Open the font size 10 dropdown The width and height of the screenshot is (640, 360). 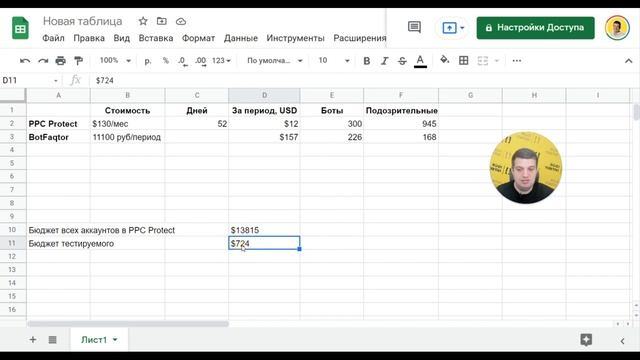coord(334,61)
